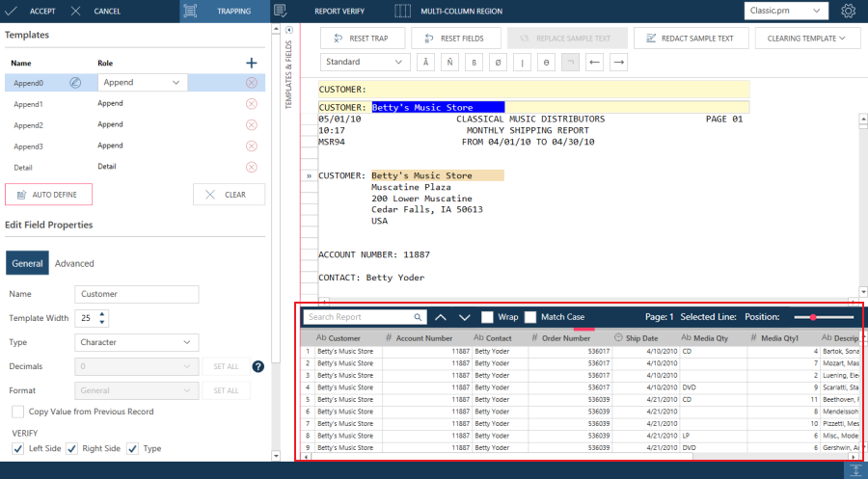Select the alpha trap character Ã

424,63
